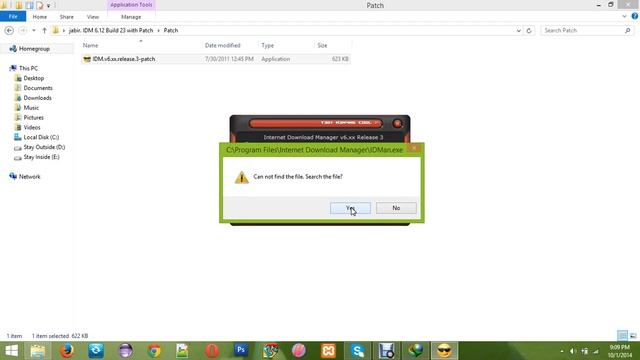Open Opera red icon on taskbar

point(212,351)
